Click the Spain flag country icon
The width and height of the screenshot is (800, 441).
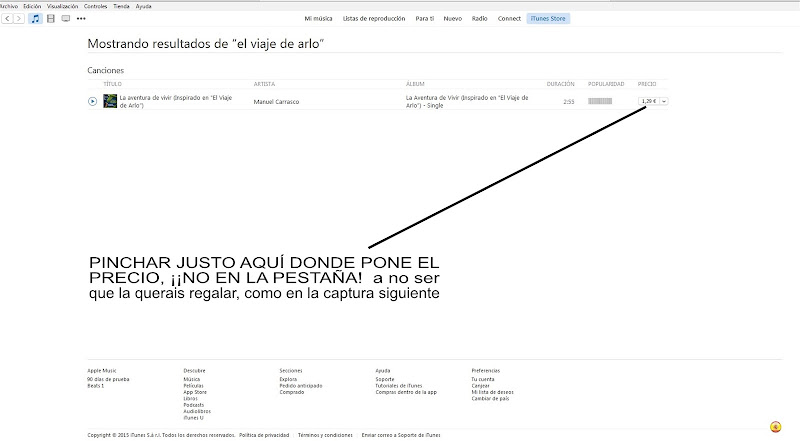[x=776, y=426]
